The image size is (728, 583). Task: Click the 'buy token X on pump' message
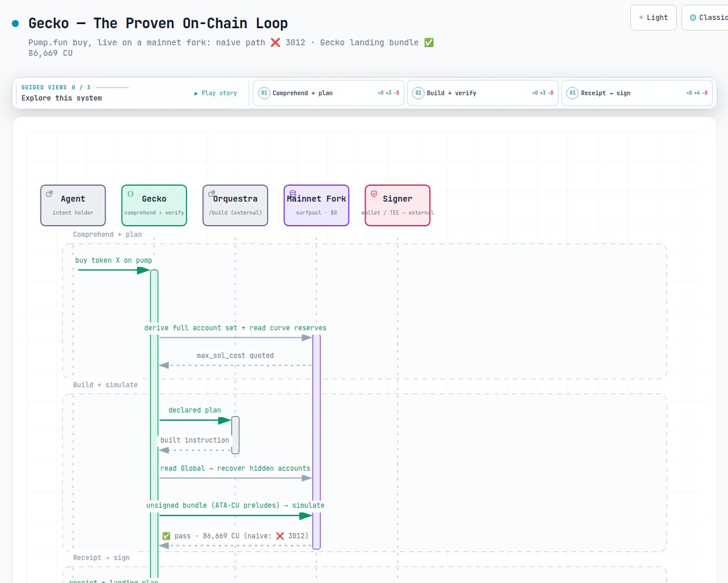pyautogui.click(x=113, y=260)
